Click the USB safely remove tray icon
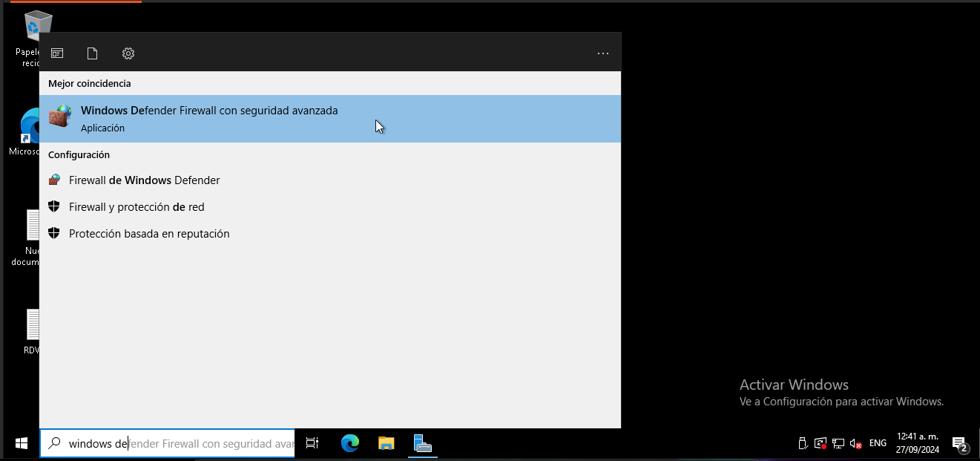Image resolution: width=980 pixels, height=461 pixels. [x=802, y=443]
